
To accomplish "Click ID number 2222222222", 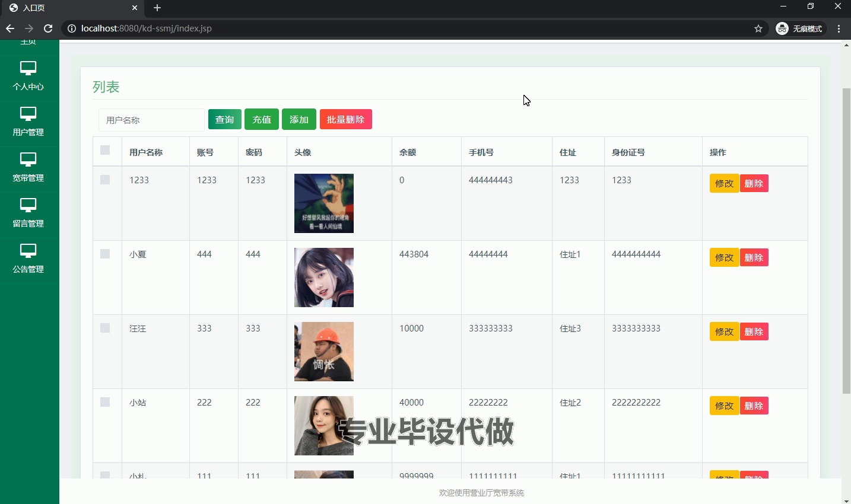I will coord(636,402).
